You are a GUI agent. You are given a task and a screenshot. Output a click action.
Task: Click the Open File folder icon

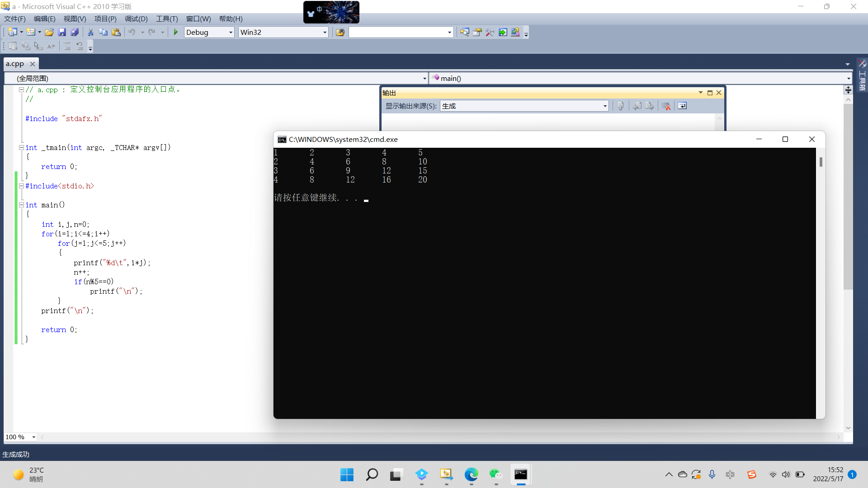(x=49, y=32)
